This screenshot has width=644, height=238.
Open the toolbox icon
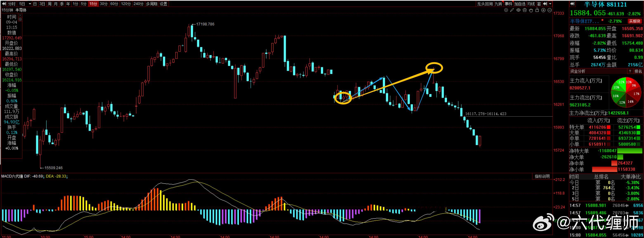pos(525,10)
